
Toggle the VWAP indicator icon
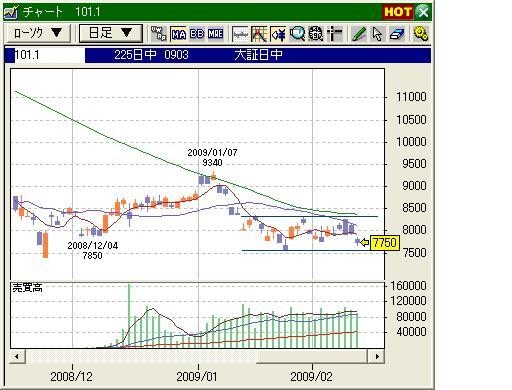click(x=159, y=34)
